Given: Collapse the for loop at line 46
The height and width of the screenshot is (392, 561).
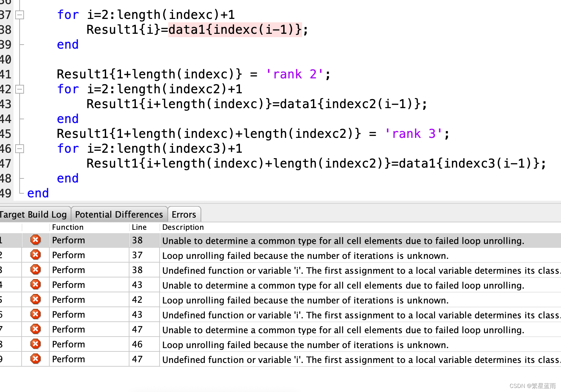Looking at the screenshot, I should pyautogui.click(x=20, y=149).
